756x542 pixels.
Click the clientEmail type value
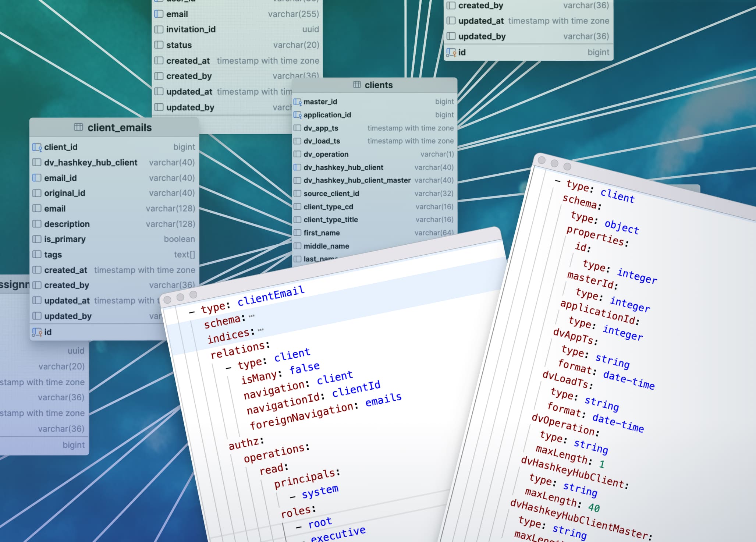click(271, 296)
